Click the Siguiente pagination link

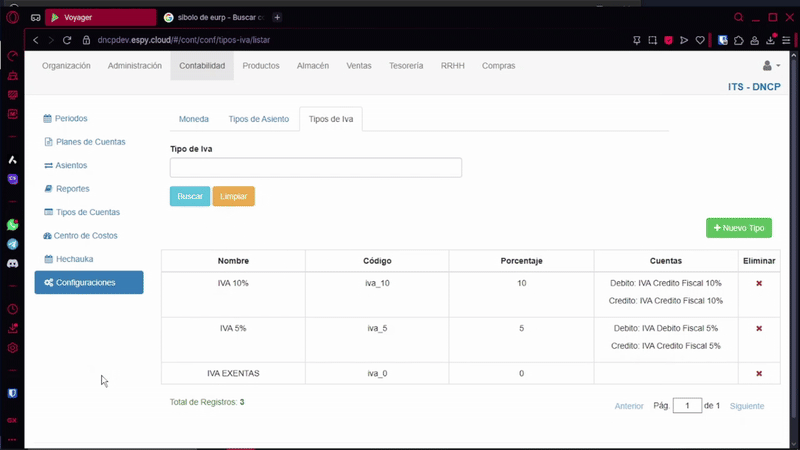[746, 406]
